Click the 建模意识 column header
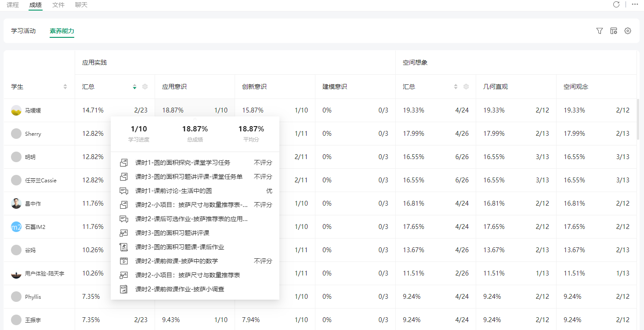This screenshot has height=330, width=644. pyautogui.click(x=335, y=87)
